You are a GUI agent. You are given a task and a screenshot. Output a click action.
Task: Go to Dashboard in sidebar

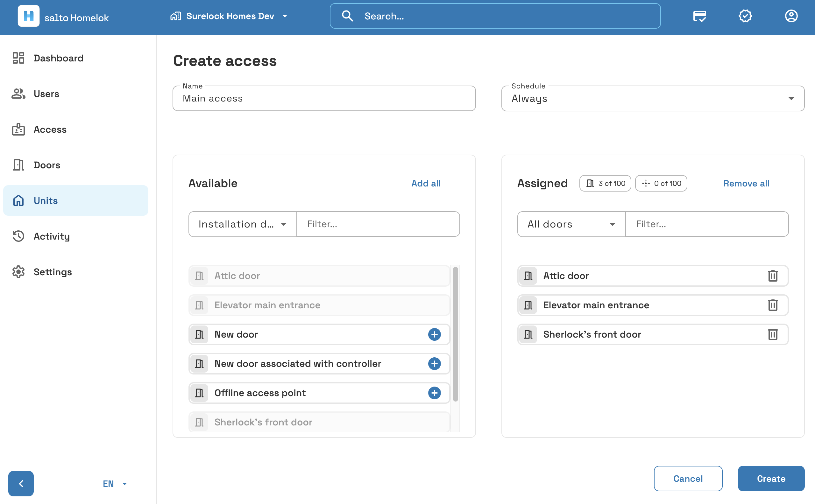(x=76, y=58)
